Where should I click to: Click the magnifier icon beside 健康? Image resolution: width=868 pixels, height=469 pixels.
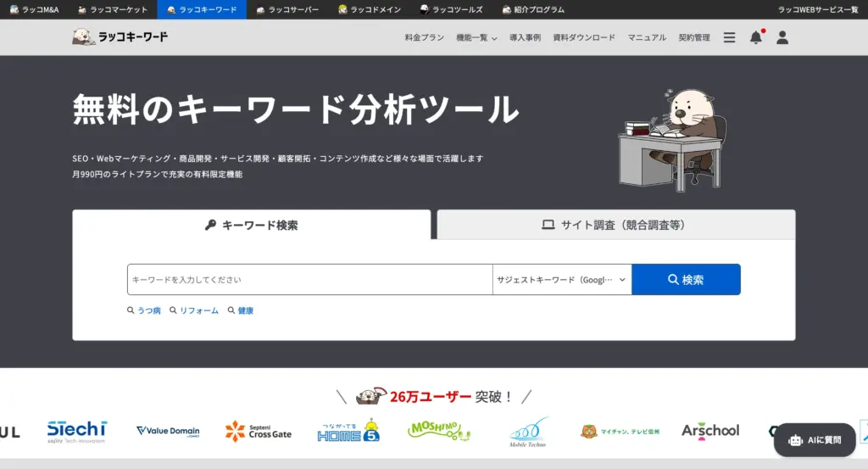pos(231,310)
